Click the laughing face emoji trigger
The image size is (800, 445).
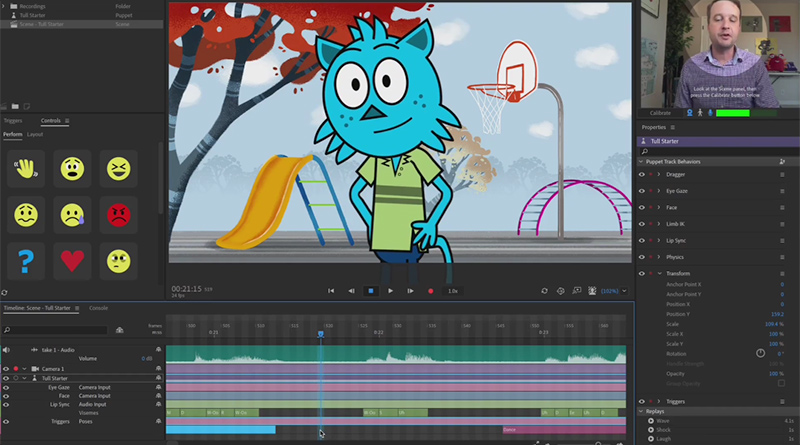pos(119,167)
